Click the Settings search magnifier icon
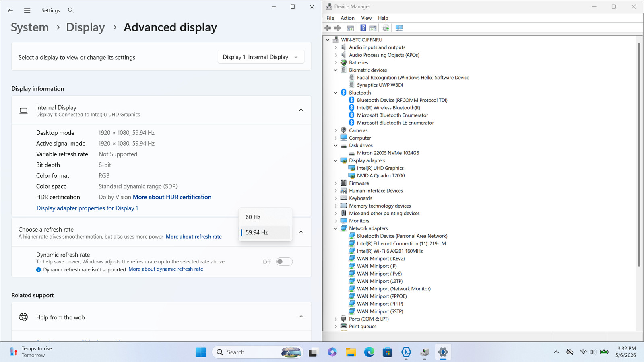The height and width of the screenshot is (362, 644). click(71, 10)
